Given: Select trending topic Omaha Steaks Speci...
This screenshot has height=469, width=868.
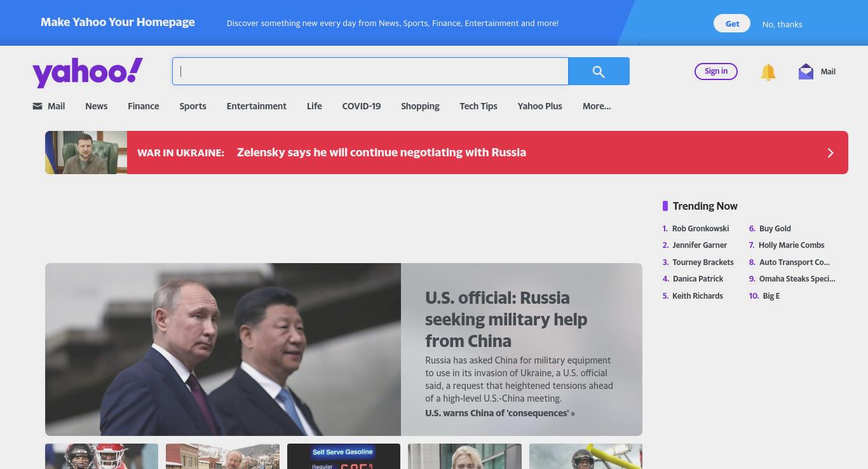Looking at the screenshot, I should pyautogui.click(x=797, y=278).
